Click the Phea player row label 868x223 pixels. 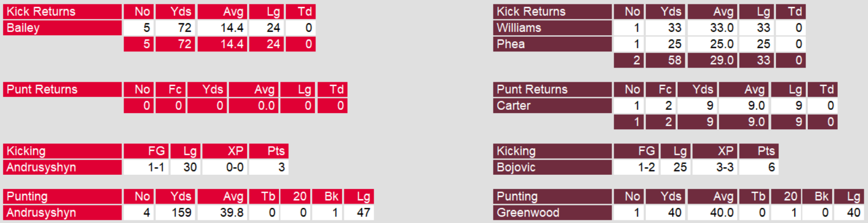point(511,44)
